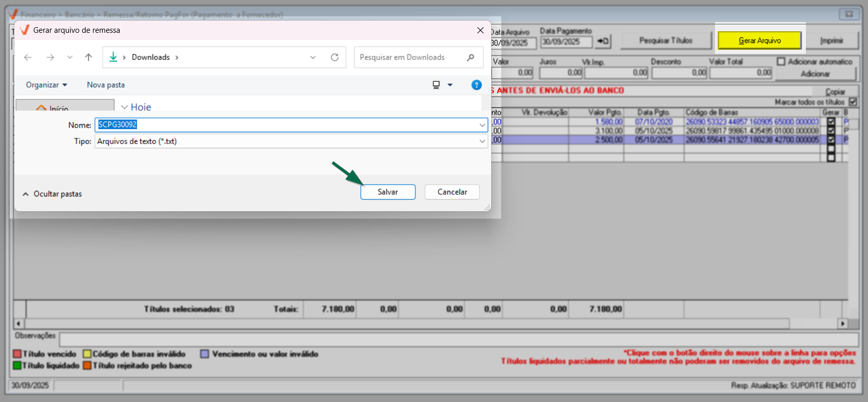The image size is (868, 402).
Task: Click Gerar Arquivo button
Action: pyautogui.click(x=760, y=41)
